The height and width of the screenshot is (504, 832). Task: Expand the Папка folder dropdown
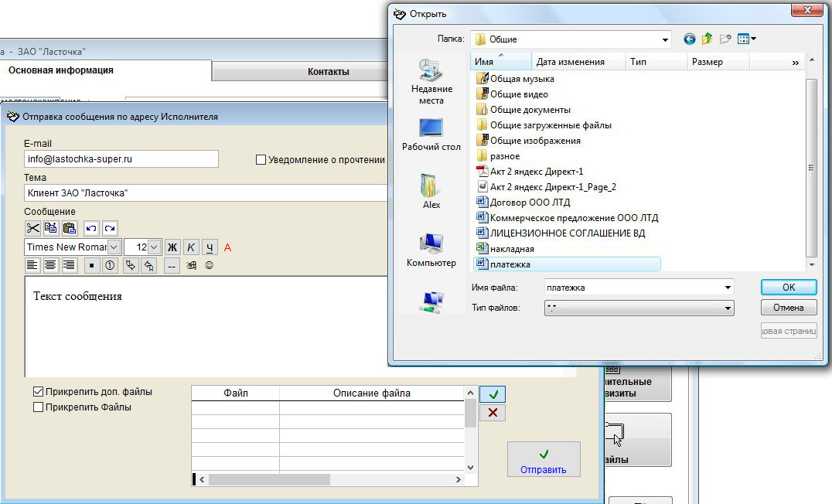(665, 39)
